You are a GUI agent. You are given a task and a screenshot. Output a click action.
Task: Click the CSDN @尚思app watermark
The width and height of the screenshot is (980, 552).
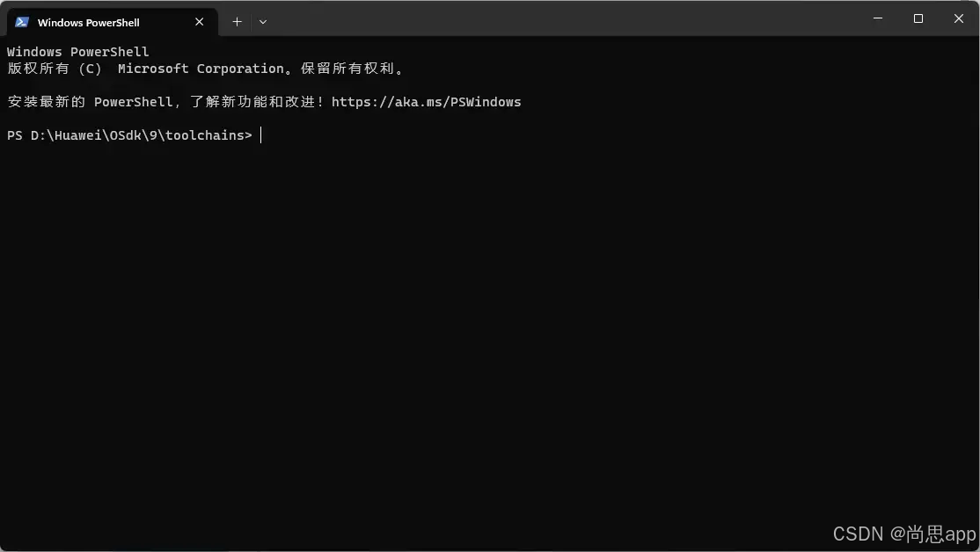[x=903, y=534]
